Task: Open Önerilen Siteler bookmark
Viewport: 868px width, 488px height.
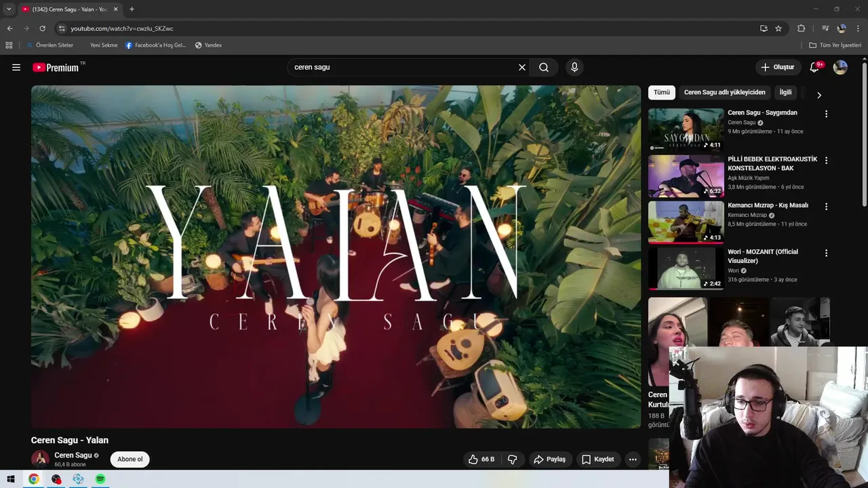Action: coord(50,45)
